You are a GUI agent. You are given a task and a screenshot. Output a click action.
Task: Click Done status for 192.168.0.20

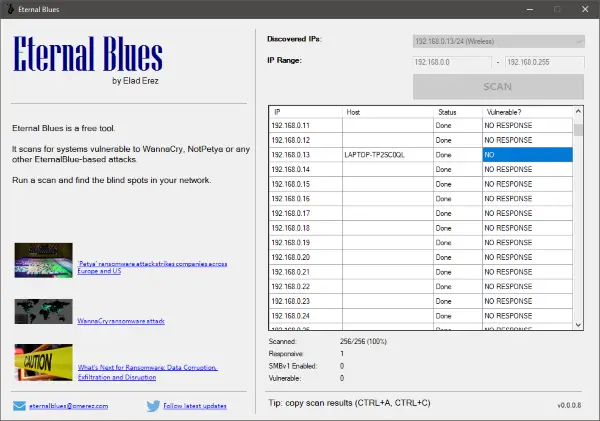click(x=458, y=257)
